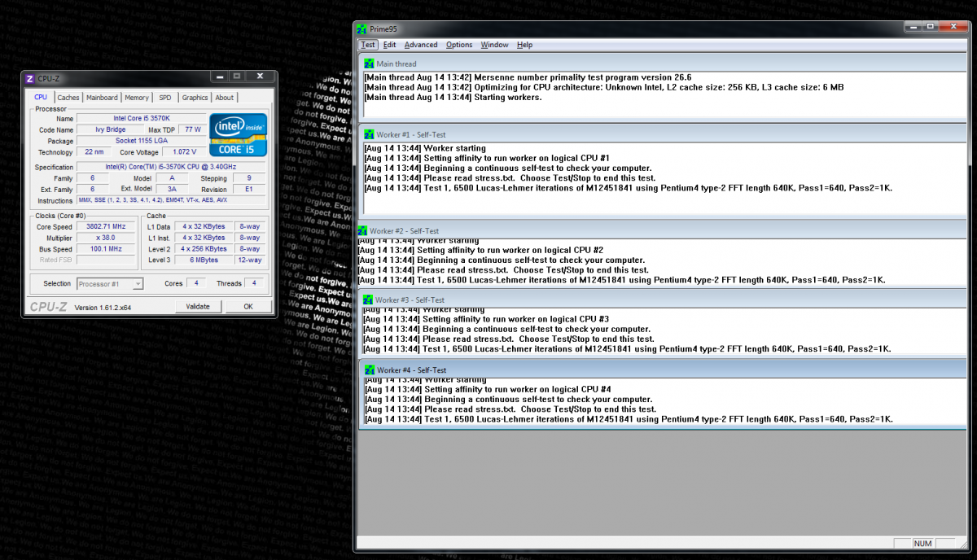
Task: Open the Edit menu in Prime95
Action: click(390, 45)
